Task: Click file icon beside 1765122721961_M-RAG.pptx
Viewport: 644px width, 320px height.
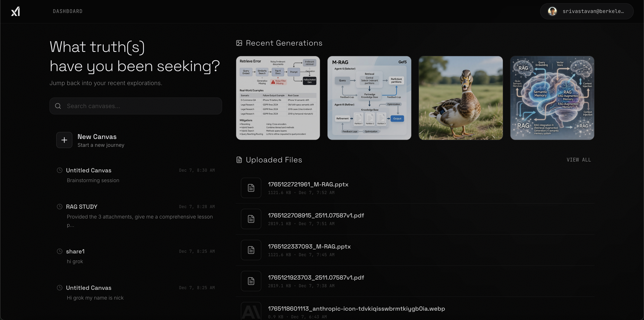Action: pyautogui.click(x=251, y=188)
